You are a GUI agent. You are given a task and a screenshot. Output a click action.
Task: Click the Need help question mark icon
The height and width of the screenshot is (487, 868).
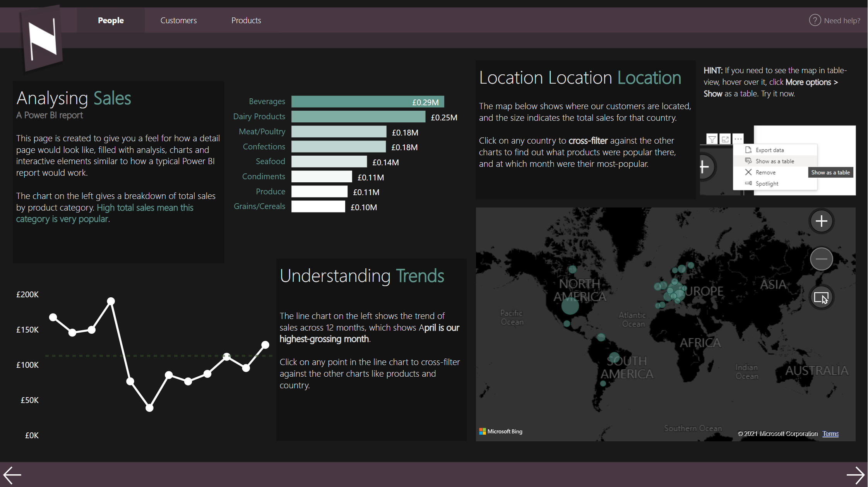coord(815,20)
